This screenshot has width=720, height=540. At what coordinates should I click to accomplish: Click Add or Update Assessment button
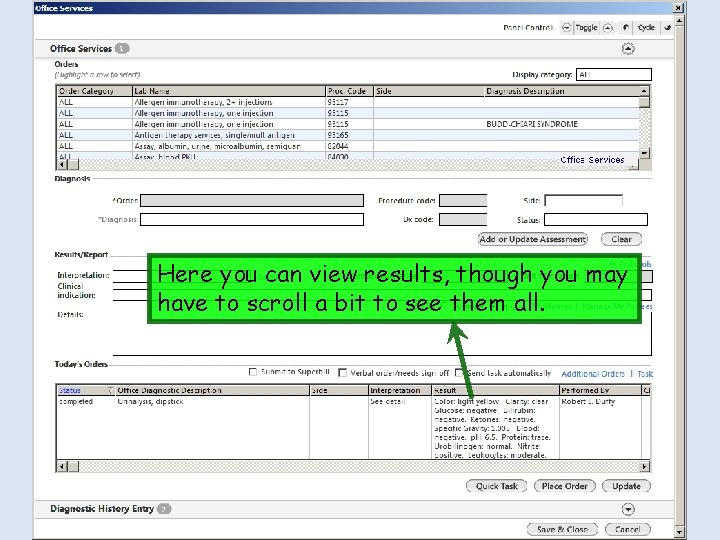(533, 239)
